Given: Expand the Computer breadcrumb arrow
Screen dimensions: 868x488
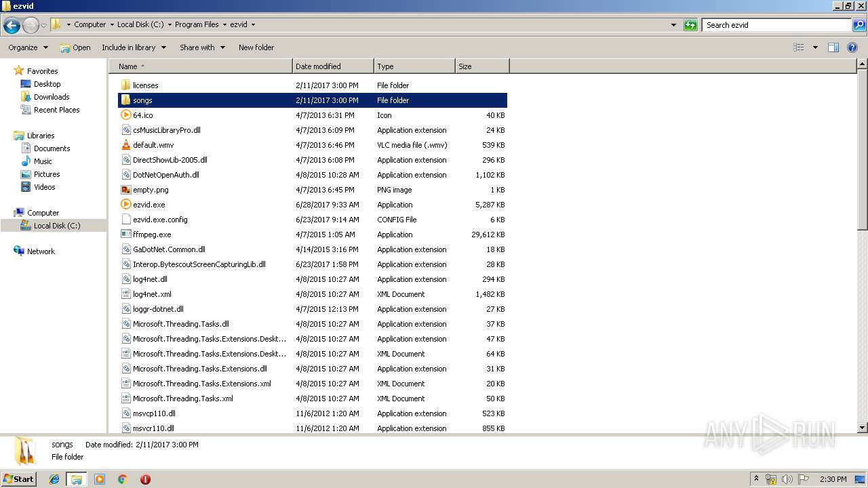Looking at the screenshot, I should [x=112, y=24].
